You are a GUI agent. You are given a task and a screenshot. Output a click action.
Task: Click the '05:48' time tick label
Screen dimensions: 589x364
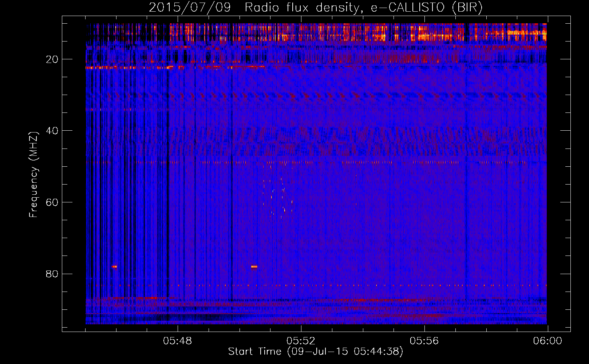pyautogui.click(x=178, y=341)
